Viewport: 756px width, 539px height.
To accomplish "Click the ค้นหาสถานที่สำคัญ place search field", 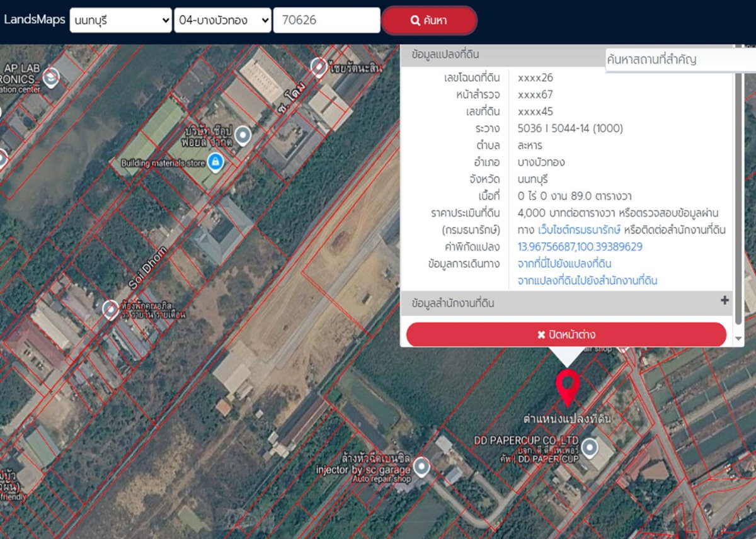I will [680, 60].
